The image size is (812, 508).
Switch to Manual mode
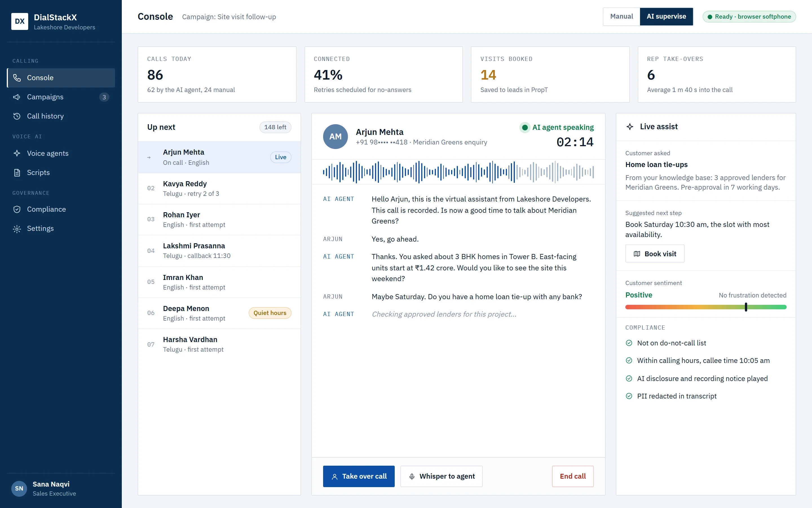(621, 16)
